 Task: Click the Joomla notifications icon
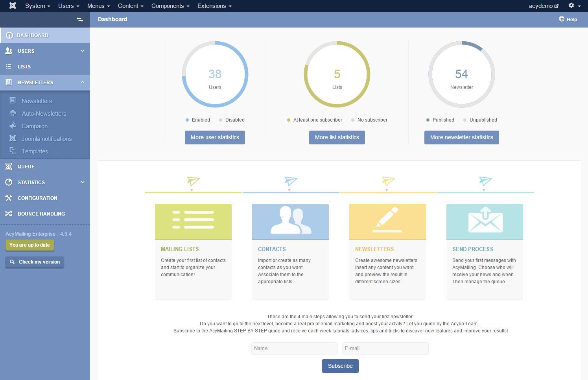(x=13, y=138)
